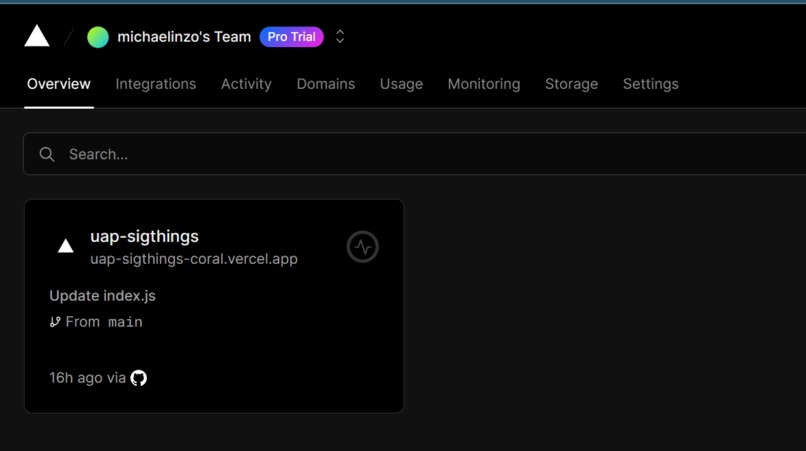Visit uap-sigthings-coral.vercel.app domain link
The height and width of the screenshot is (451, 806).
(194, 259)
